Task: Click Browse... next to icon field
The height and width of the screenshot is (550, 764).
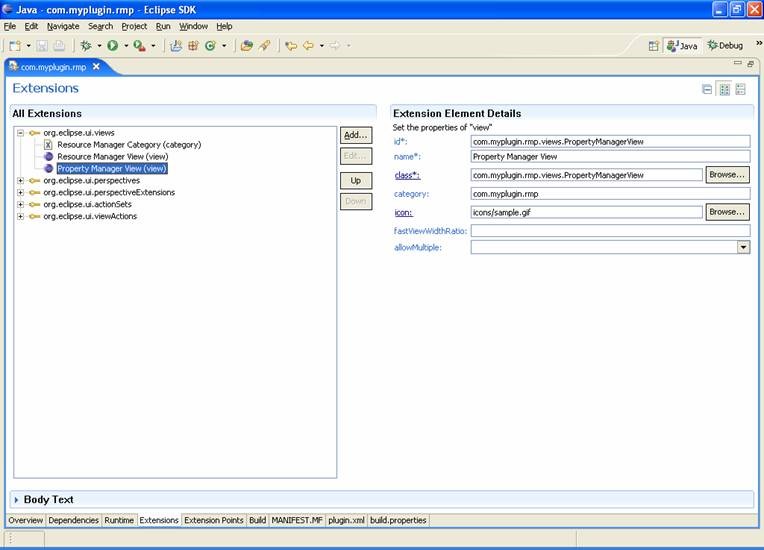Action: tap(727, 212)
